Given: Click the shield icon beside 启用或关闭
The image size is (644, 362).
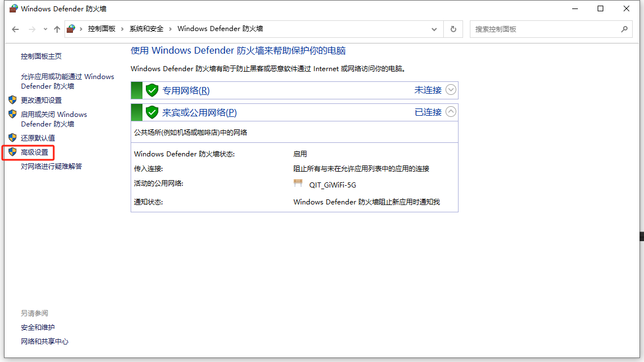Looking at the screenshot, I should [12, 114].
